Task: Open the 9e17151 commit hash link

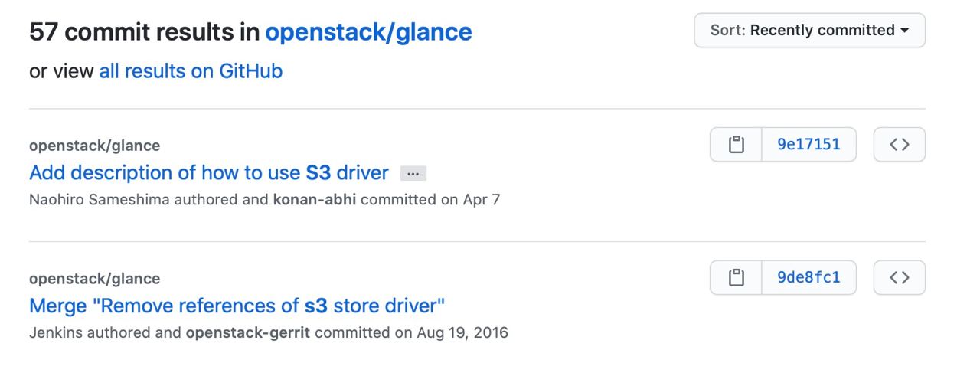Action: click(x=808, y=145)
